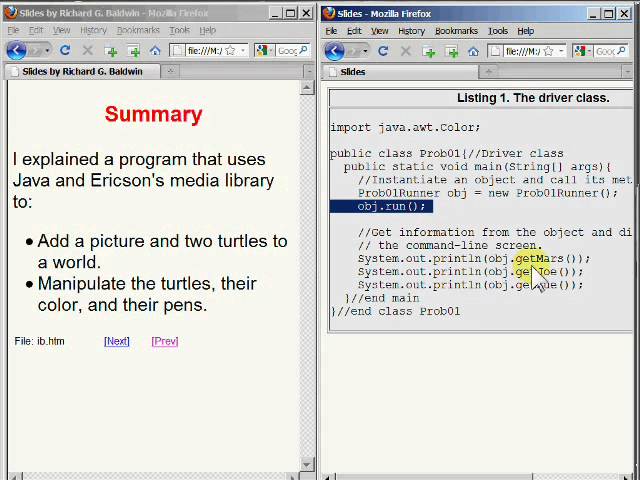Select 'Slides by Richard G. Baldwin' tab
This screenshot has width=640, height=480.
83,71
